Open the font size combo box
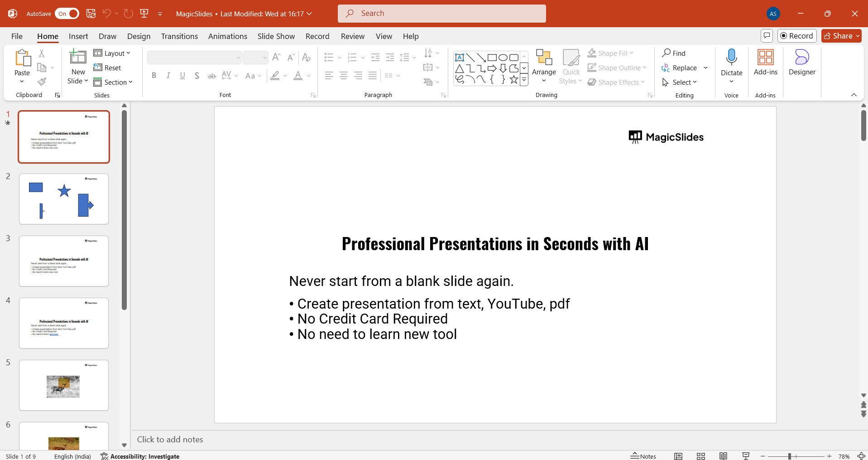The height and width of the screenshot is (460, 868). click(256, 58)
